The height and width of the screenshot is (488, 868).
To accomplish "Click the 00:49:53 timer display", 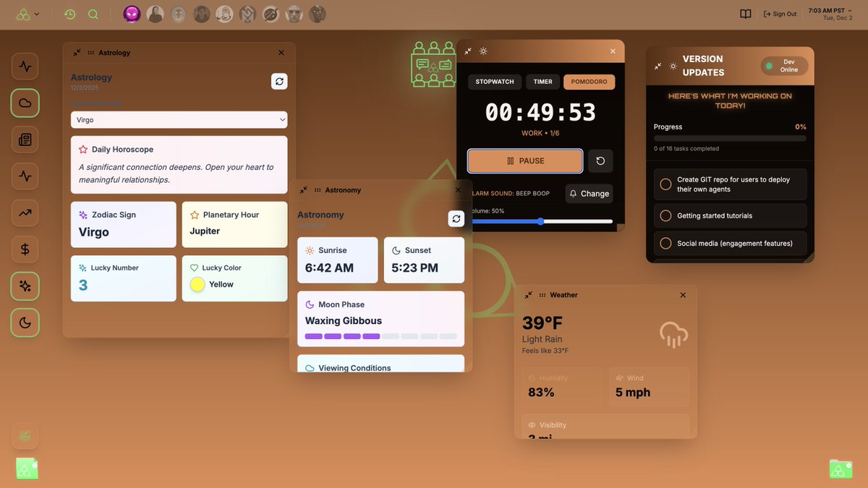I will 540,113.
